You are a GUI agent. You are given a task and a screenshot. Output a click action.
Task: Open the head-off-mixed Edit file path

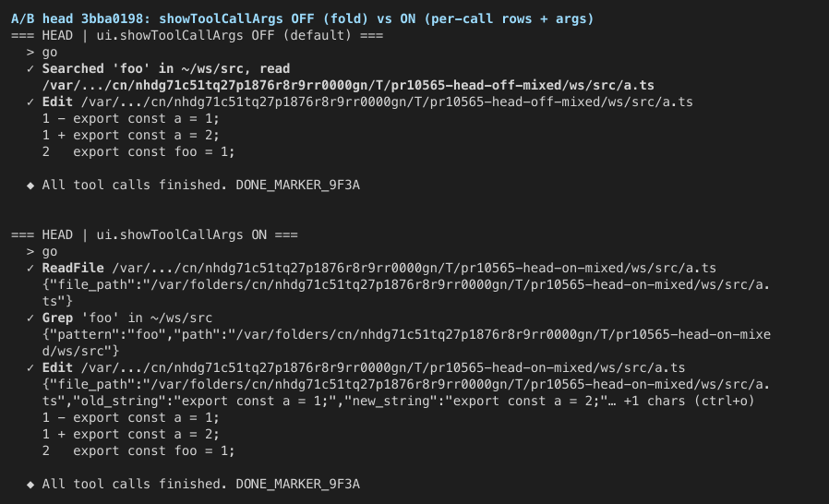pos(387,102)
